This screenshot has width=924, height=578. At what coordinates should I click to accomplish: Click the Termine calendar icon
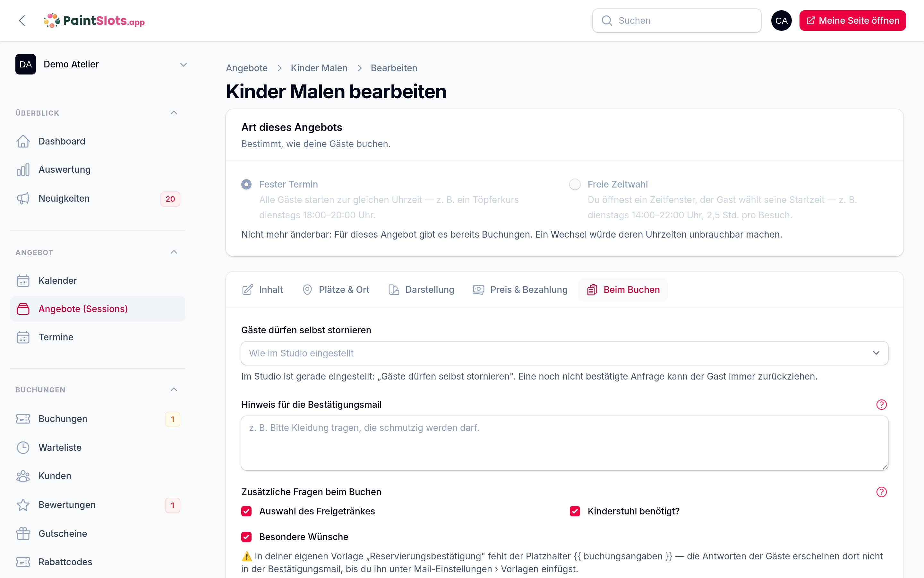point(23,337)
